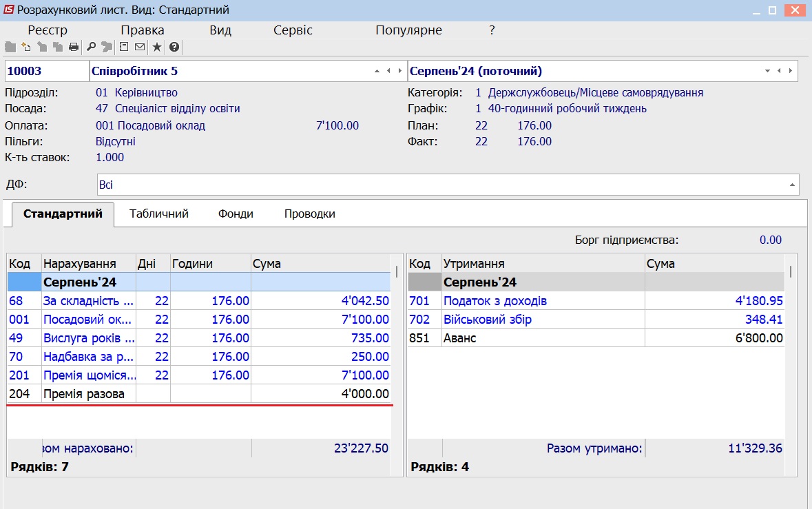Viewport: 812px width, 509px height.
Task: Print the pay sheet using printer icon
Action: 74,47
